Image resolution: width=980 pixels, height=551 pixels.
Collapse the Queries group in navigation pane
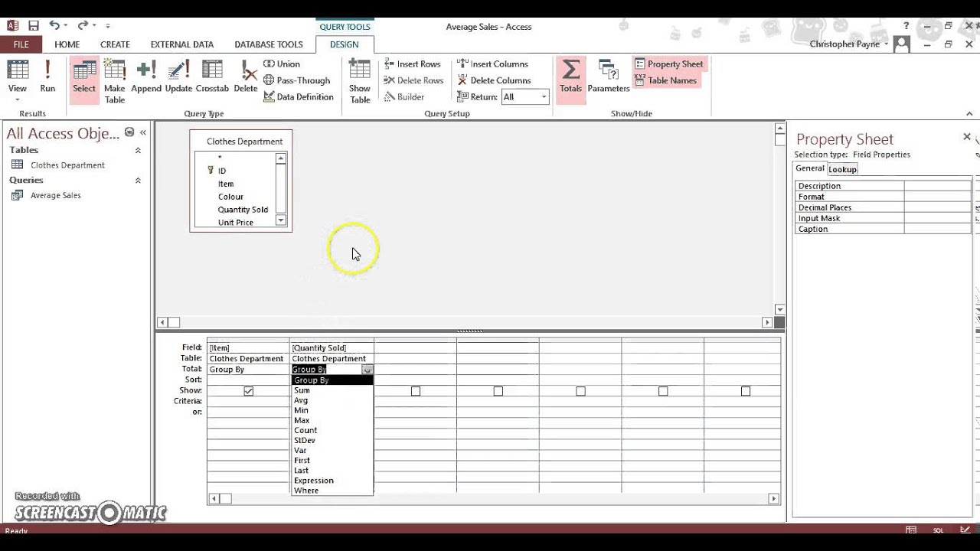coord(138,181)
